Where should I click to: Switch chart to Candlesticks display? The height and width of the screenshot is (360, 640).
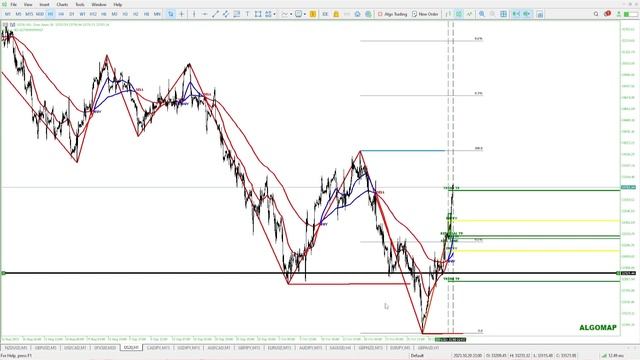[459, 14]
